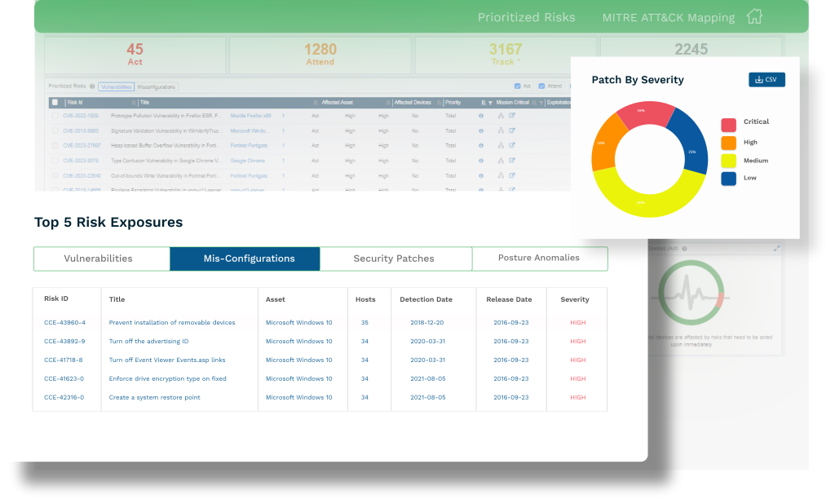Open risk CCE-43960-4 link

64,323
